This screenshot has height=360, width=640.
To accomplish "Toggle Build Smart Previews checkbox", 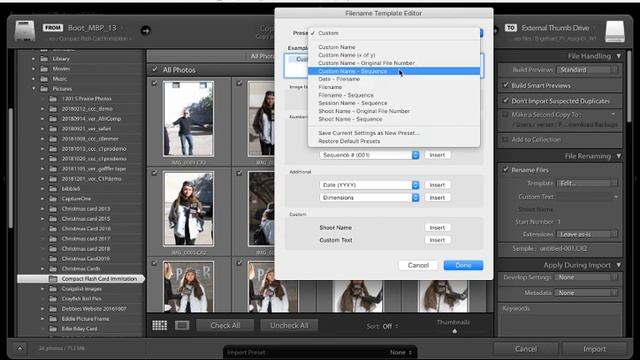I will [x=506, y=85].
